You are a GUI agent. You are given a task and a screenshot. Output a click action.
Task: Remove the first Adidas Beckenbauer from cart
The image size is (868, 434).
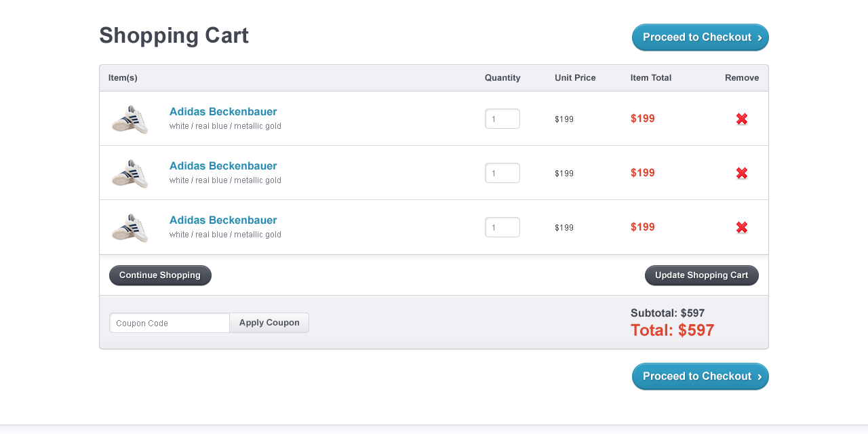point(741,118)
